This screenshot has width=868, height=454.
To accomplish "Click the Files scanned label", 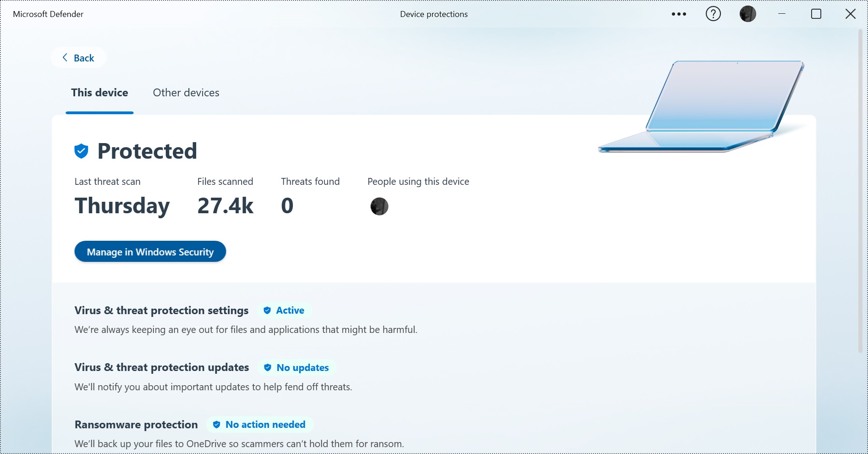I will 225,182.
